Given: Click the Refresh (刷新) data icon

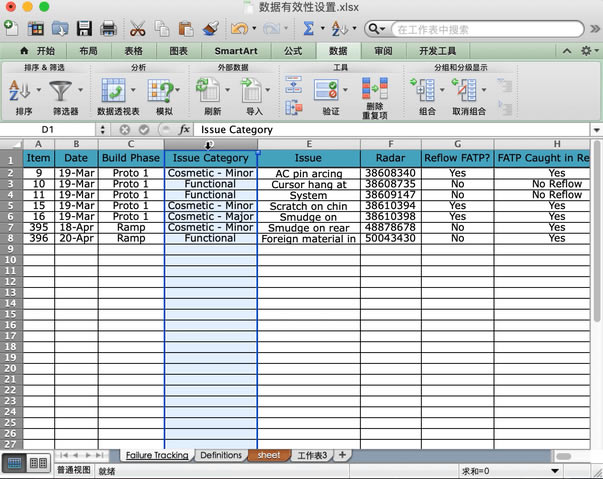Looking at the screenshot, I should tap(208, 91).
